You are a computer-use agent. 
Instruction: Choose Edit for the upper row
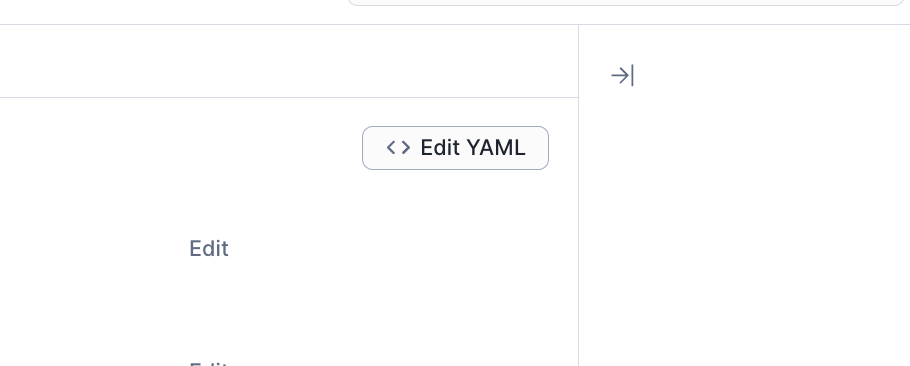tap(209, 249)
